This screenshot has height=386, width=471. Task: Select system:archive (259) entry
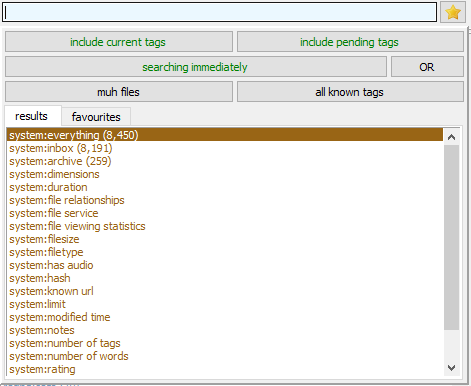click(x=60, y=161)
